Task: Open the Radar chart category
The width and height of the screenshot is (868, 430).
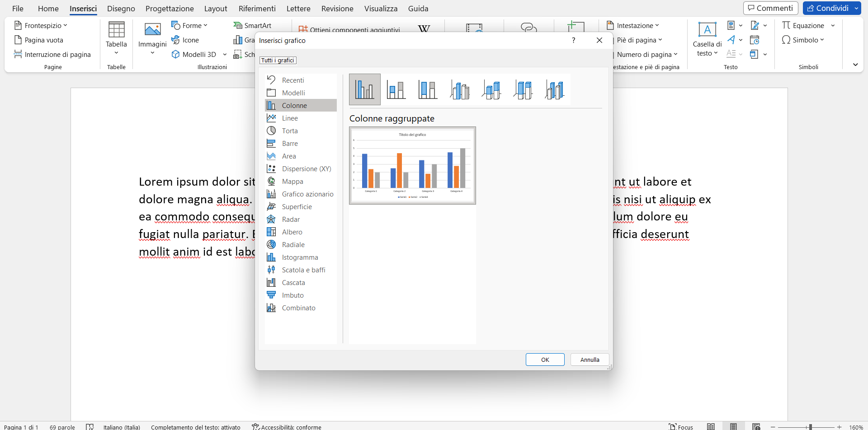Action: pyautogui.click(x=290, y=219)
